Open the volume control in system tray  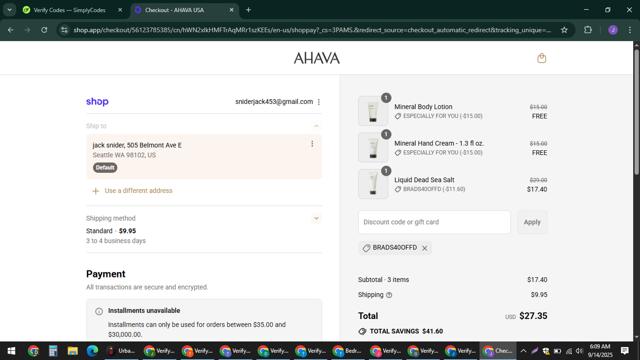[579, 351]
